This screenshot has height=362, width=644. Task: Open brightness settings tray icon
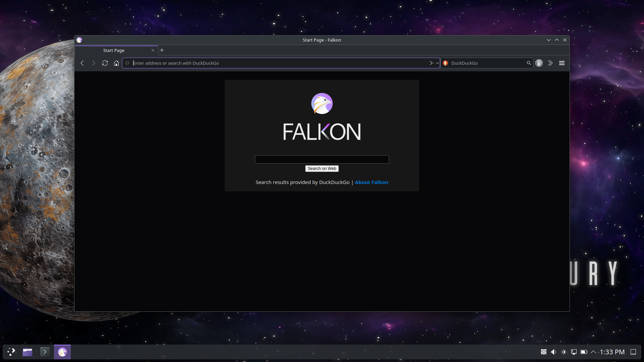pos(564,352)
